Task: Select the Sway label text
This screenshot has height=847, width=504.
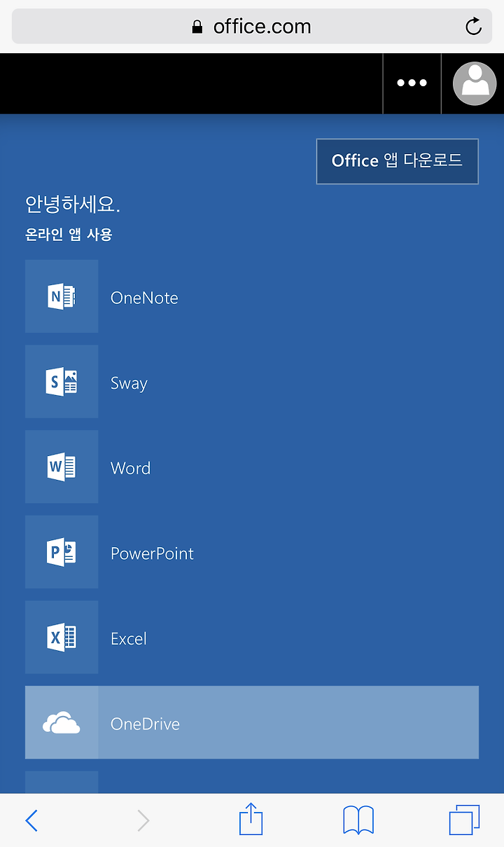Action: pos(129,384)
